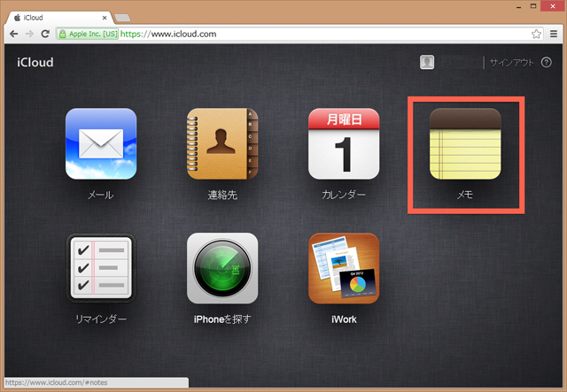Minimize the browser window
567x392 pixels.
pyautogui.click(x=519, y=6)
